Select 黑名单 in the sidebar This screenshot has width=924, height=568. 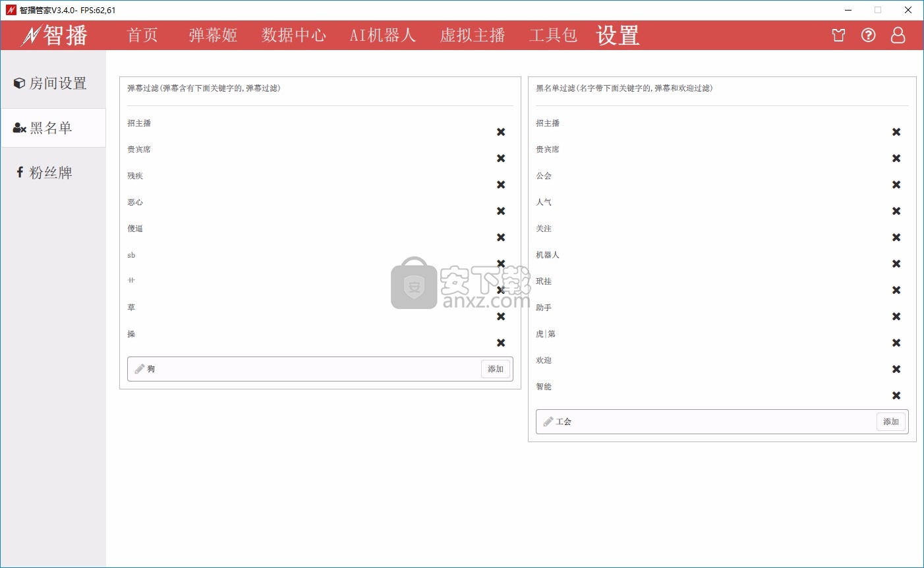tap(53, 128)
